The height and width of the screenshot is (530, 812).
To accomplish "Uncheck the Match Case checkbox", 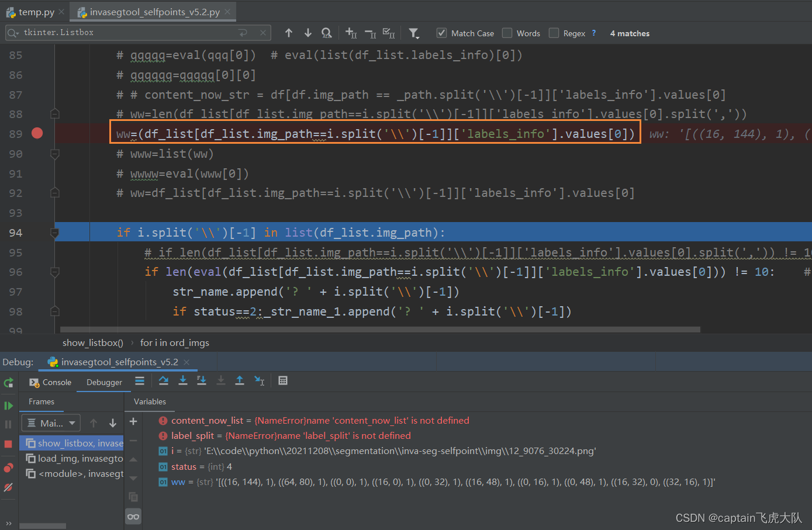I will [442, 33].
